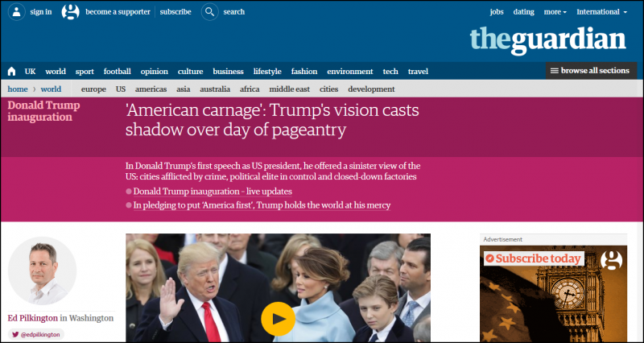
Task: Open the middle east subsection
Action: [290, 89]
